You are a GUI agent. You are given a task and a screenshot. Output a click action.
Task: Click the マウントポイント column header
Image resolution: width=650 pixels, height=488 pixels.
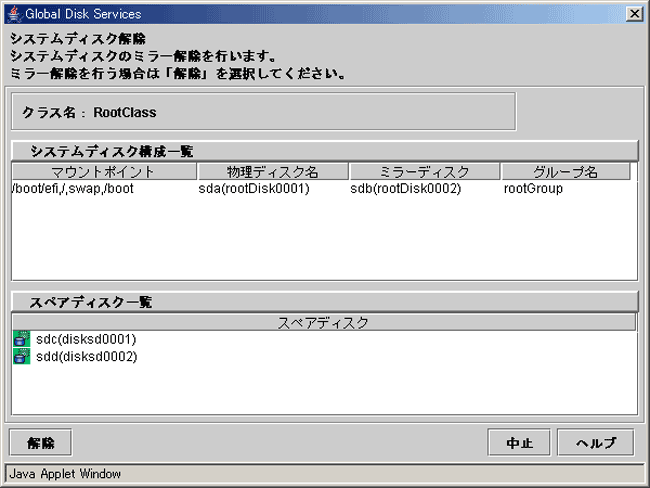point(104,171)
